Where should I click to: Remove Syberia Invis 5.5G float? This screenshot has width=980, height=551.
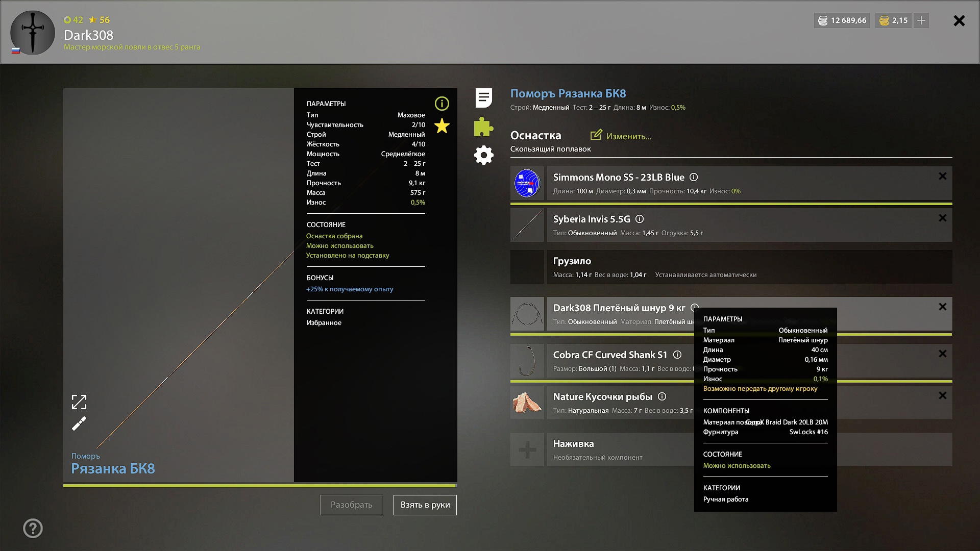(x=943, y=218)
